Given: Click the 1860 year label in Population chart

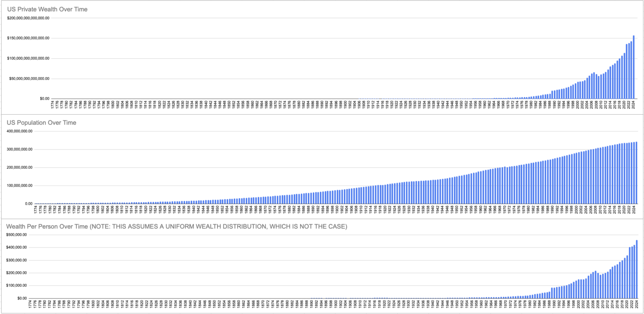Looking at the screenshot, I should point(242,210).
